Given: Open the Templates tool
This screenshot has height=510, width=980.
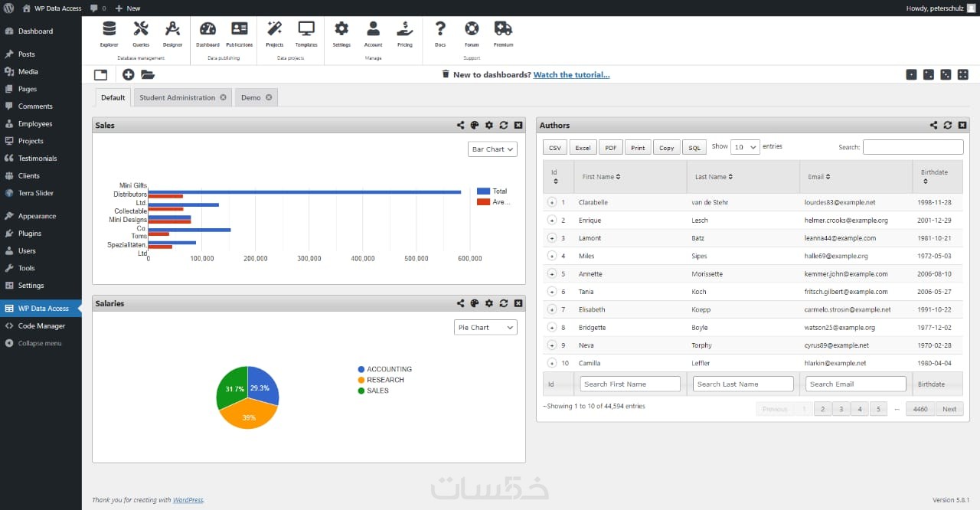Looking at the screenshot, I should [306, 34].
